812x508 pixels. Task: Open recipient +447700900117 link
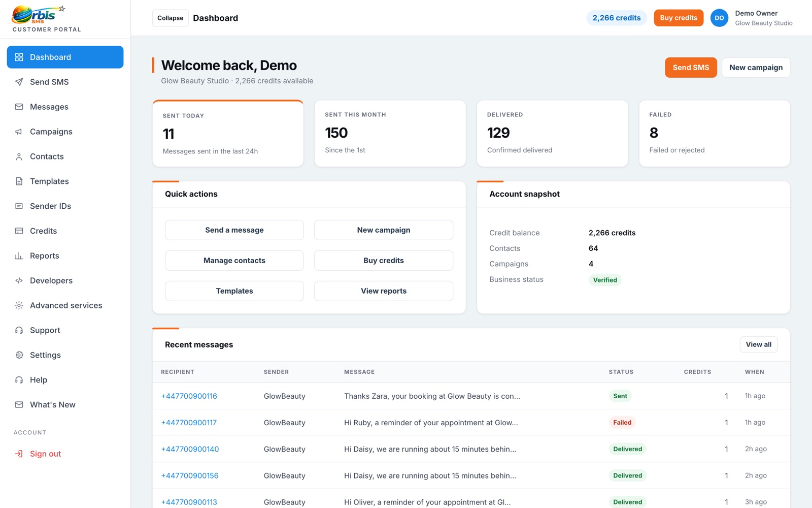[189, 423]
